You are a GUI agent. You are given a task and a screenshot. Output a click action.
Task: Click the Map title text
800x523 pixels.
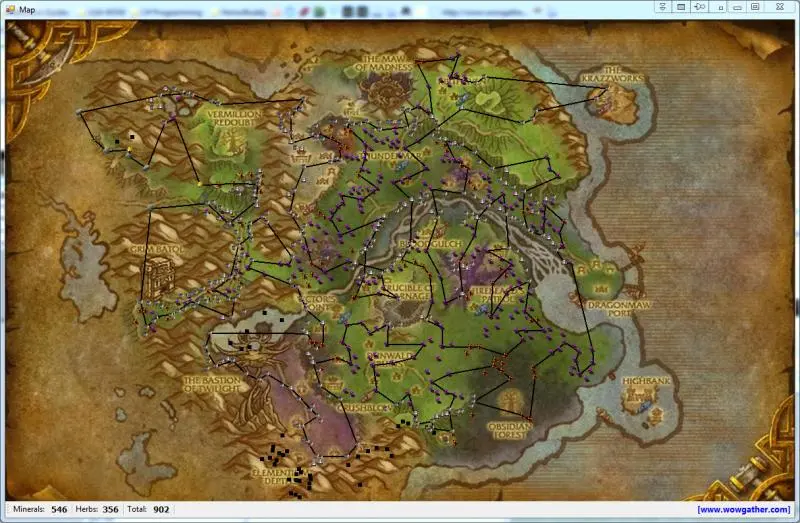tap(27, 9)
